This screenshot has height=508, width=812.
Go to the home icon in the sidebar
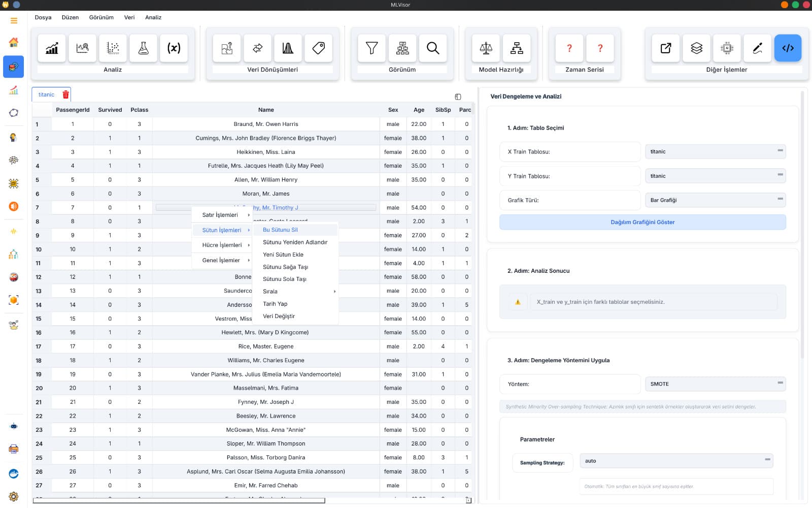(x=14, y=42)
